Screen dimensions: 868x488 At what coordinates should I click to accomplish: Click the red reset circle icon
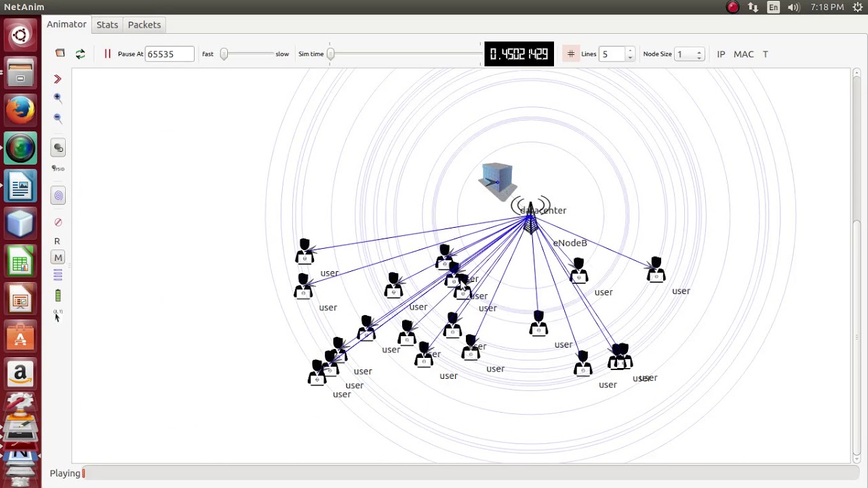pyautogui.click(x=58, y=222)
